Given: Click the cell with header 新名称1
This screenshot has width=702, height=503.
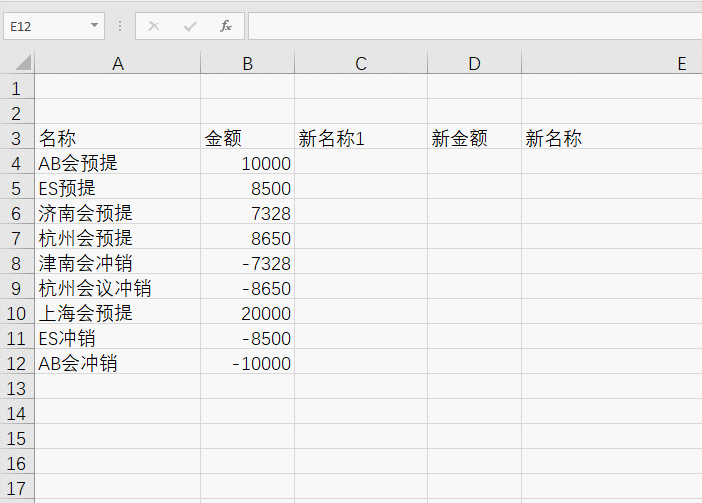Looking at the screenshot, I should point(361,138).
